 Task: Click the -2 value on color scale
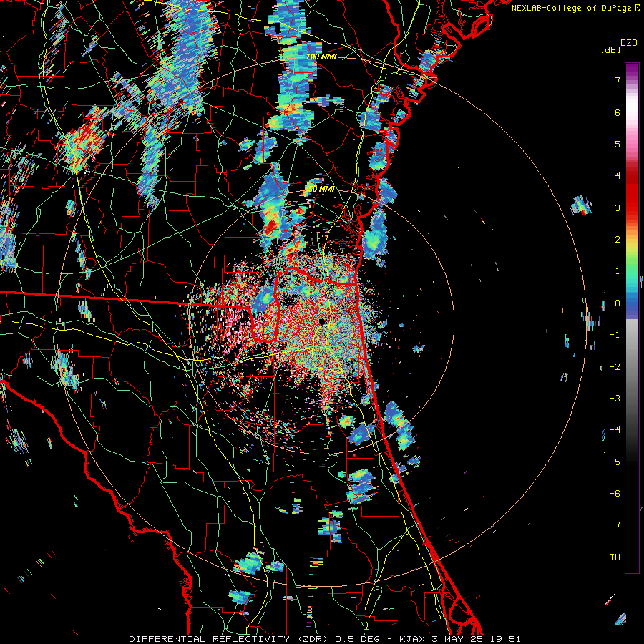tap(615, 367)
